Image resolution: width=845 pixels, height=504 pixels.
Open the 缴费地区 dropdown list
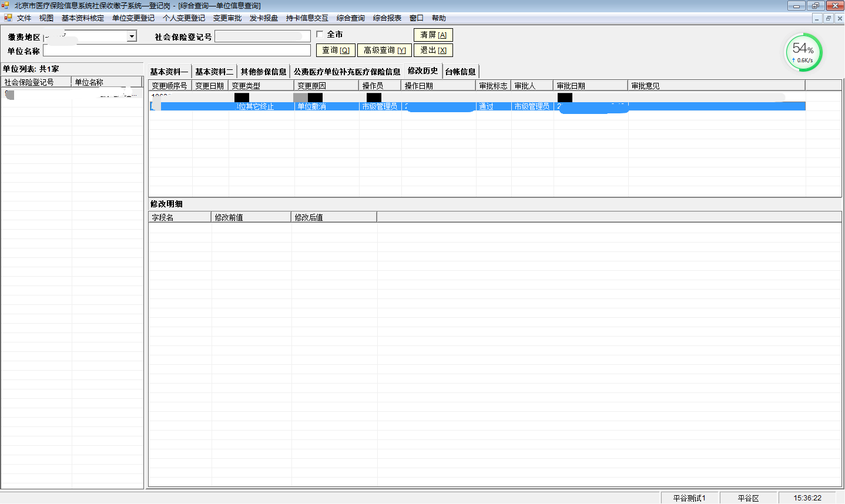[132, 36]
